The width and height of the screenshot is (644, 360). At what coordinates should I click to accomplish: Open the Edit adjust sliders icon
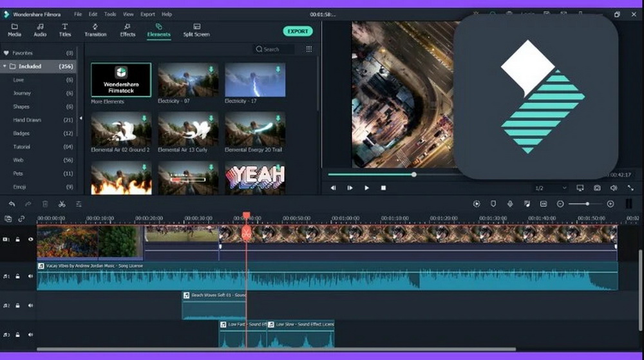point(79,204)
